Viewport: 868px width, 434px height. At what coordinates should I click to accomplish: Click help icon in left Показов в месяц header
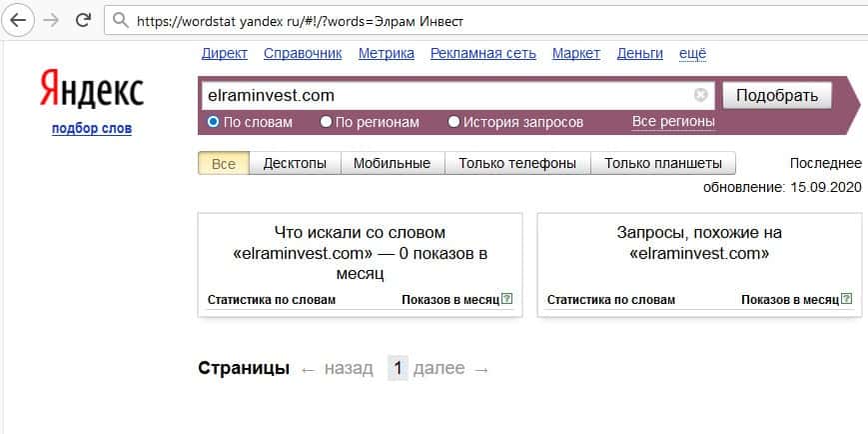click(x=507, y=299)
